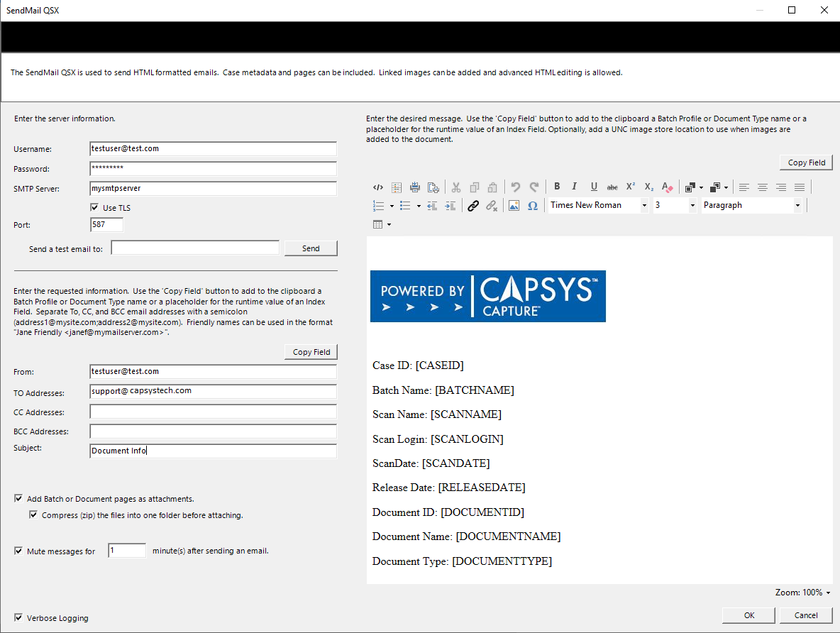Toggle bold formatting

[x=557, y=187]
